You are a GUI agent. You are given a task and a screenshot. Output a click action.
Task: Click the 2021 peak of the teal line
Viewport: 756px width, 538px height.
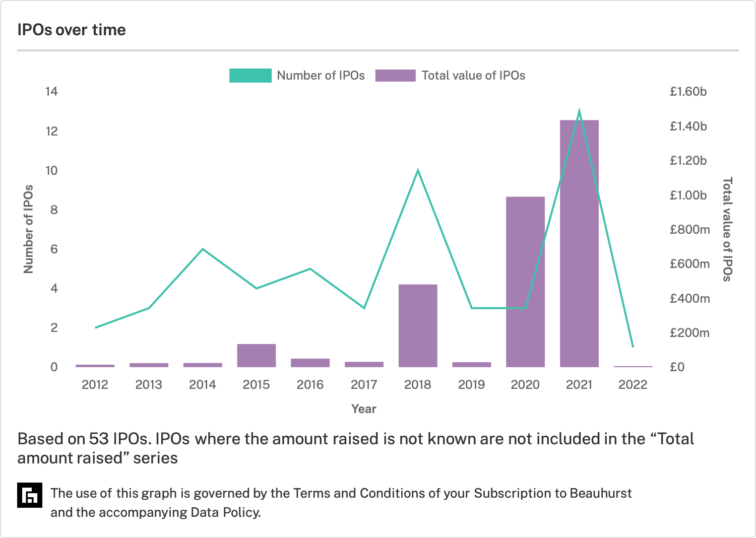pos(579,111)
